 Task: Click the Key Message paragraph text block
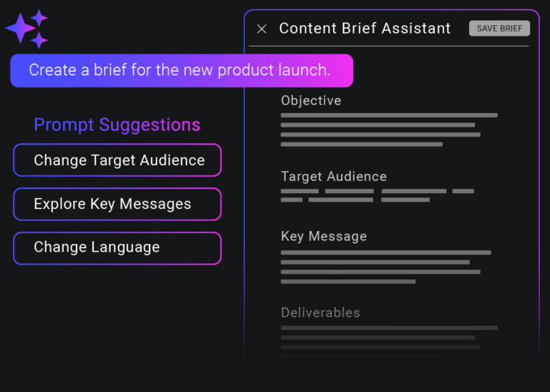tap(384, 267)
